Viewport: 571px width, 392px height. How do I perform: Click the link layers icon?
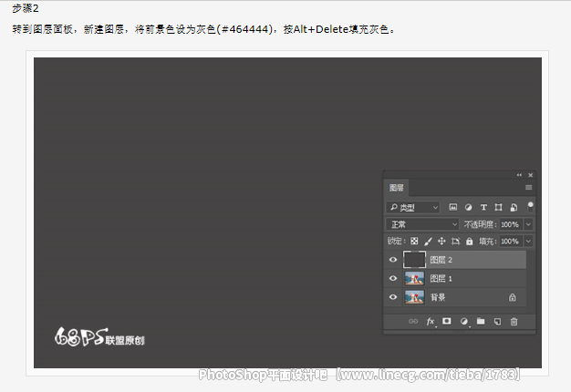[x=413, y=322]
